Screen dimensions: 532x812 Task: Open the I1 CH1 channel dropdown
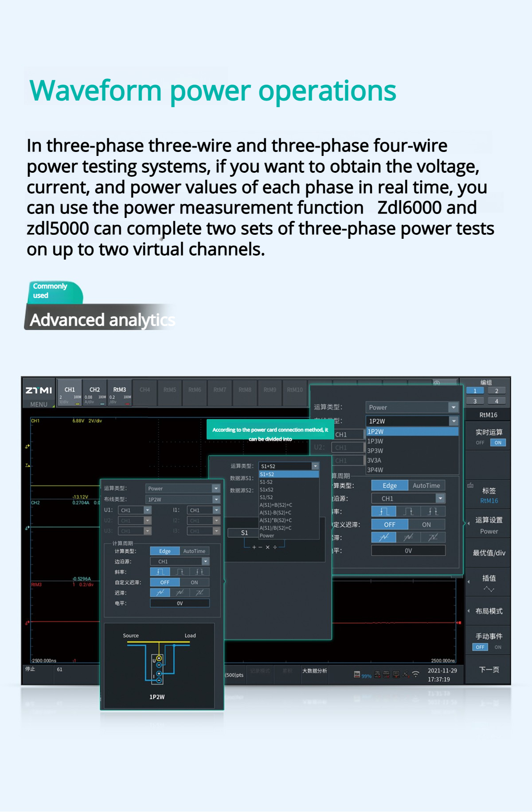[216, 510]
